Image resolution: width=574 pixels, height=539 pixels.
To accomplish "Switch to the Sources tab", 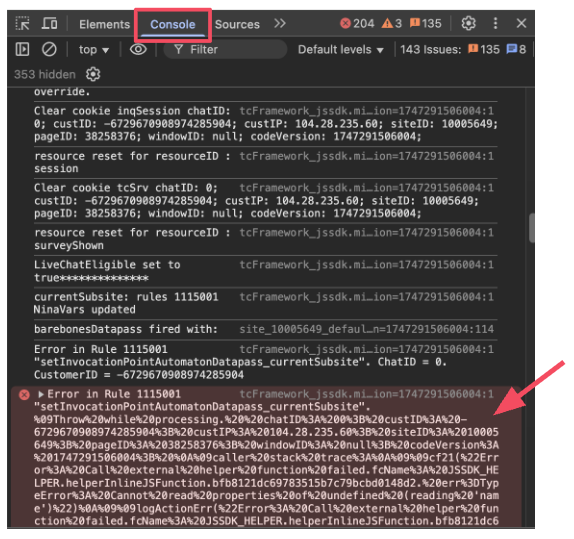I will (237, 24).
